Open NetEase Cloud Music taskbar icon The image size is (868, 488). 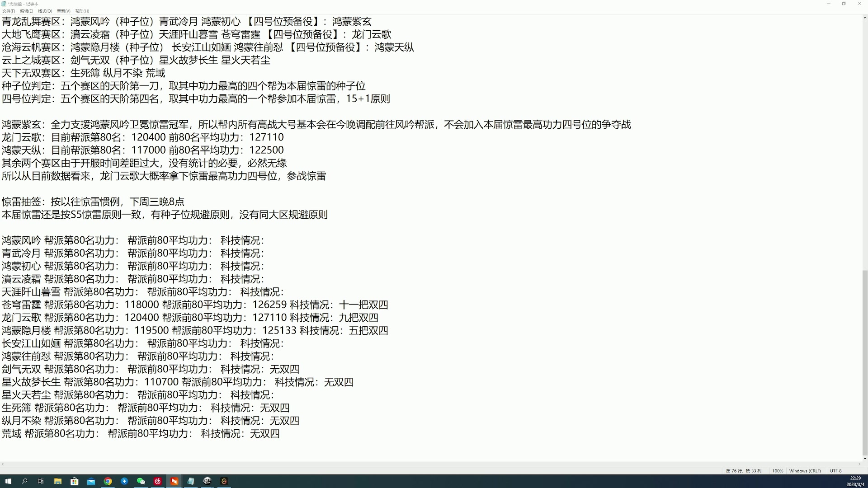pos(158,481)
